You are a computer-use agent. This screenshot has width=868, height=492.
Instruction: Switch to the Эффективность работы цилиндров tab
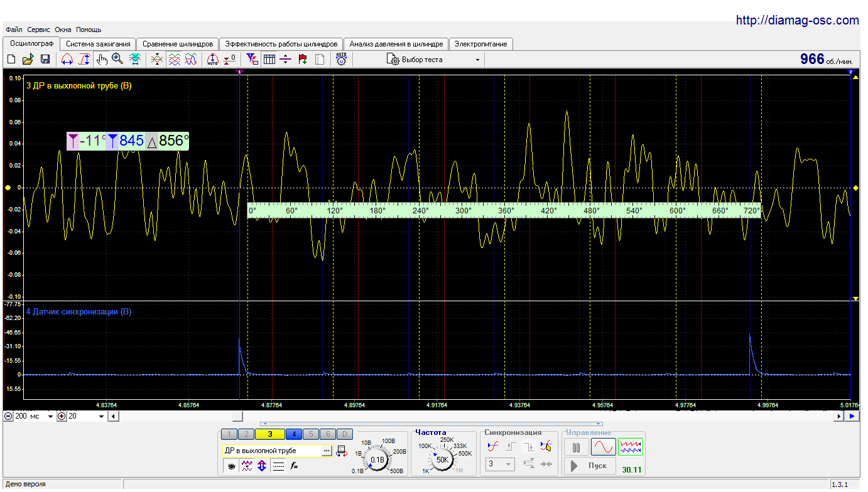[x=281, y=44]
